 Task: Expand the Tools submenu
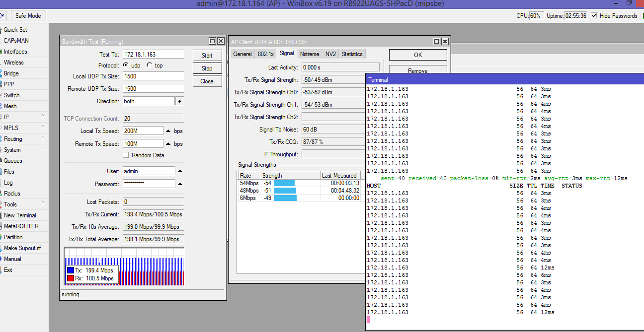[10, 204]
